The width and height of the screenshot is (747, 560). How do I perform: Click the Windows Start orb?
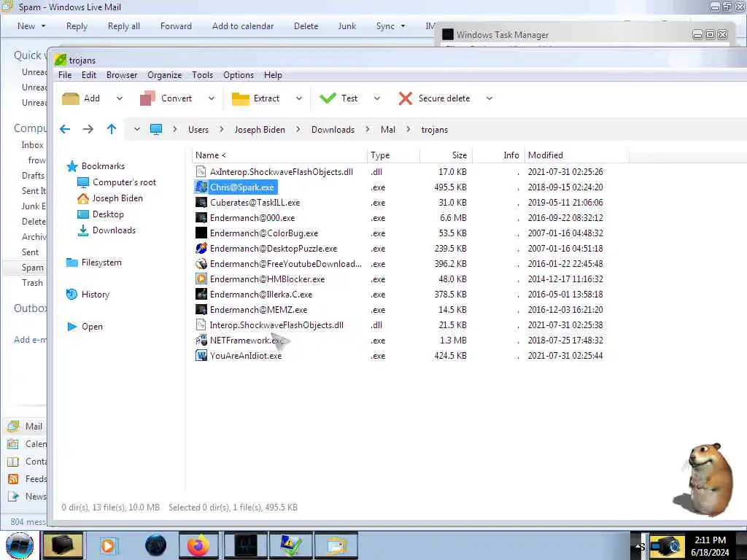tap(20, 545)
